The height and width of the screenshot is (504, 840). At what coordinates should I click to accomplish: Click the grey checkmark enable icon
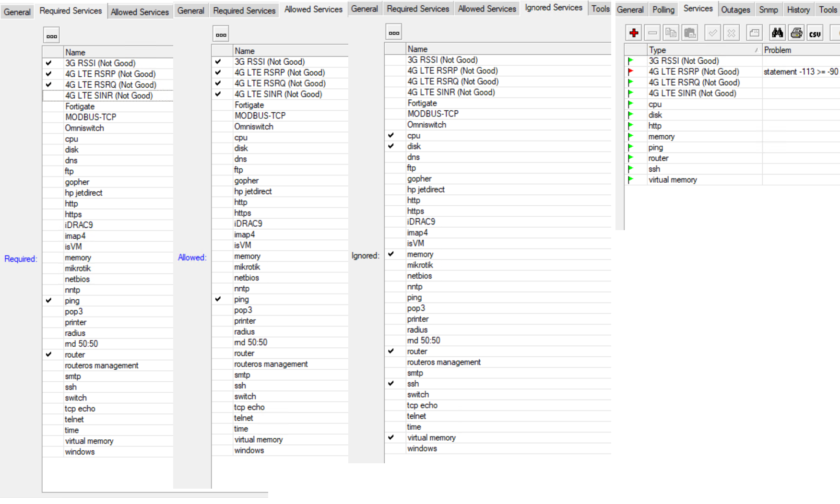(x=712, y=33)
